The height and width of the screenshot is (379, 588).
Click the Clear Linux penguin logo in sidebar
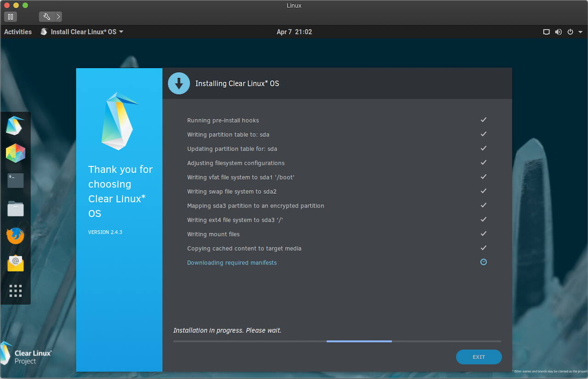pyautogui.click(x=119, y=121)
